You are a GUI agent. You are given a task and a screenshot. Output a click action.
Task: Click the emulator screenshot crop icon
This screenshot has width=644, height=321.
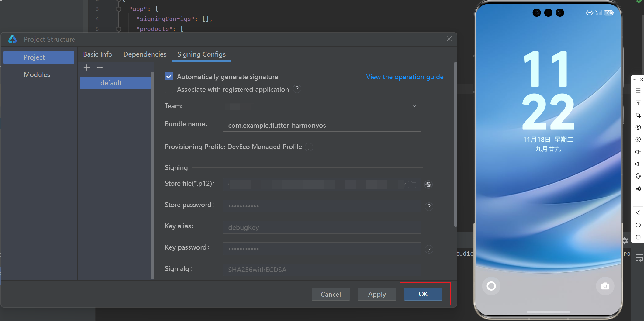pyautogui.click(x=638, y=115)
